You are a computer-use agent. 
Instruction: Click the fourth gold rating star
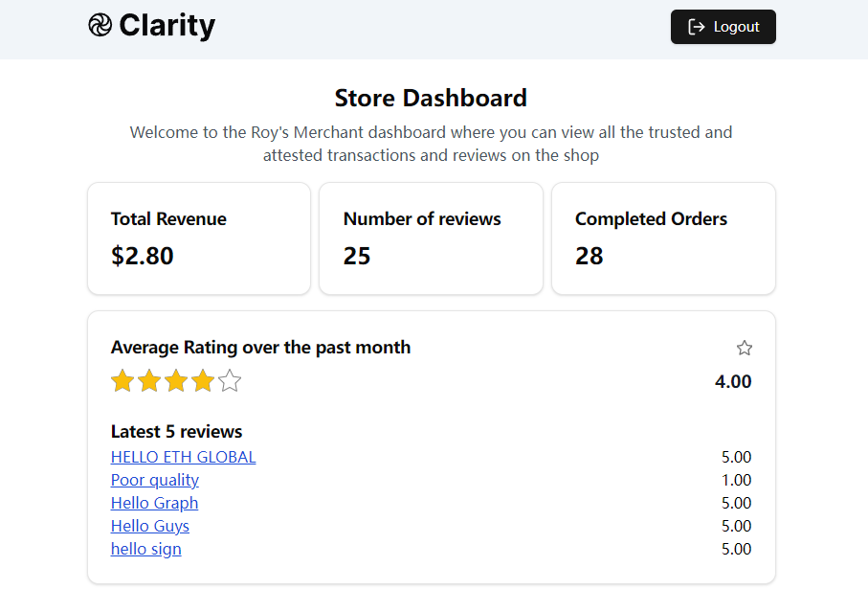point(203,381)
